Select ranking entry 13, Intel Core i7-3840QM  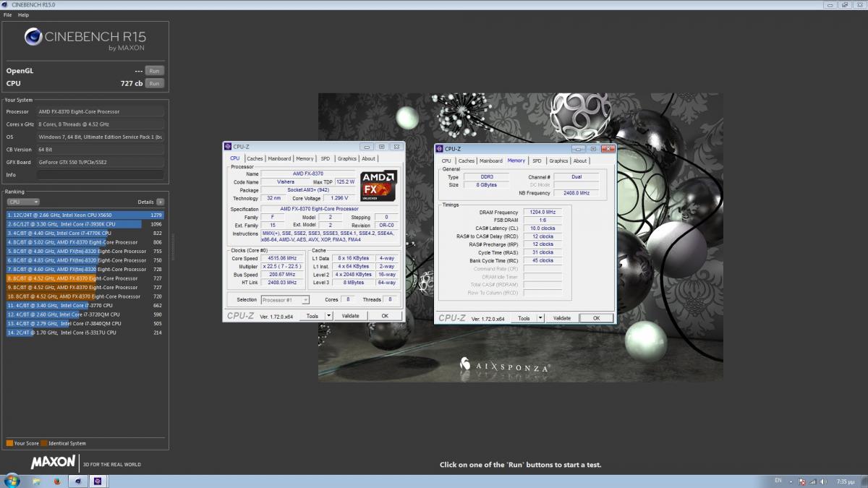(85, 323)
